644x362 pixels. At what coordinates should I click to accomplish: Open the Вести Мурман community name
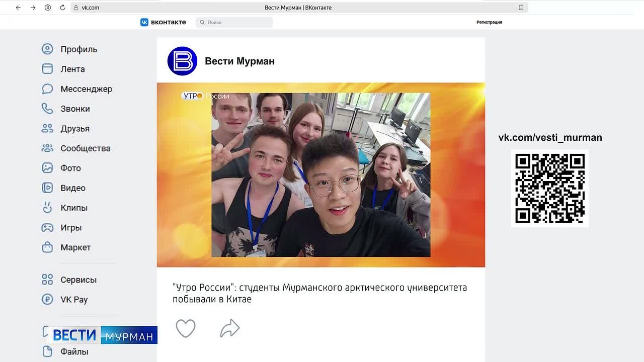(239, 61)
